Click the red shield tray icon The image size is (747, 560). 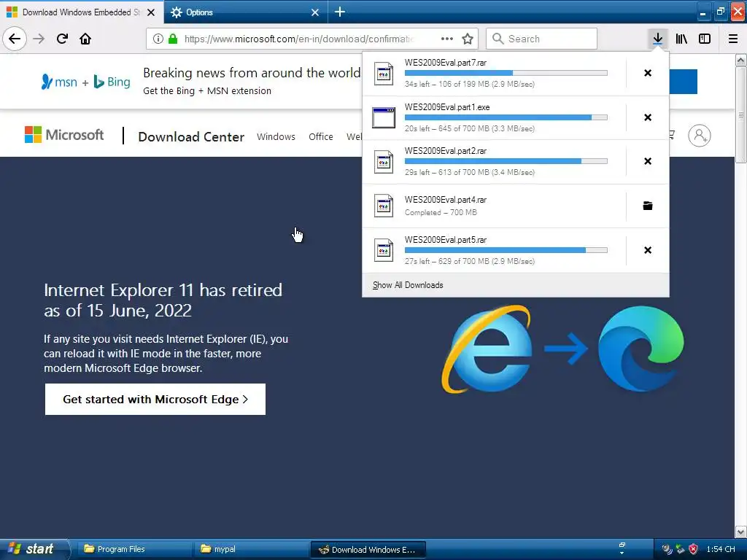click(x=693, y=549)
